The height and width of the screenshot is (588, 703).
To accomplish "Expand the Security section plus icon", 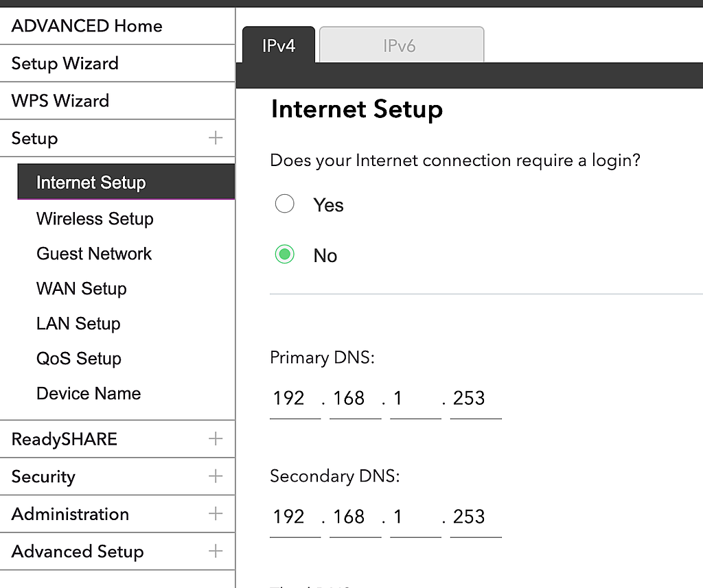I will click(x=216, y=476).
